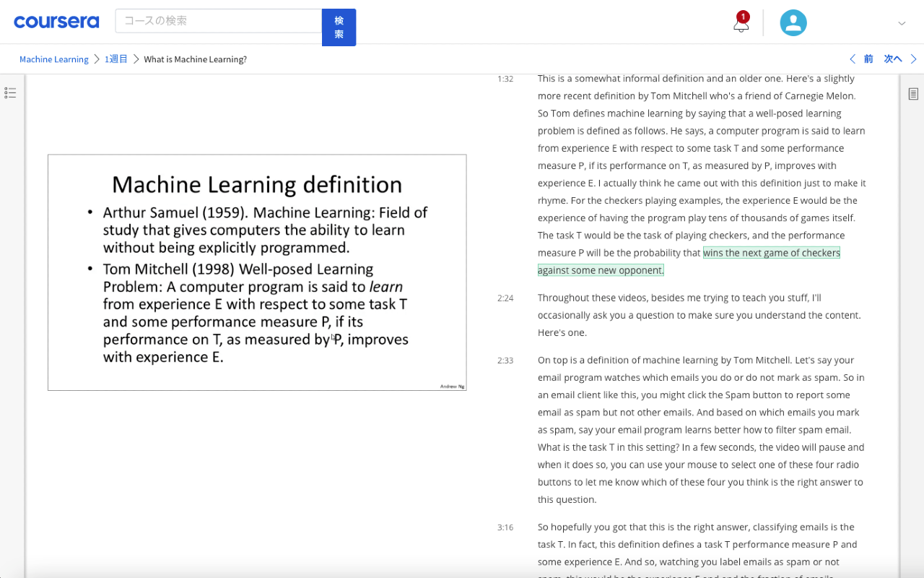Click the 前 previous item link
Image resolution: width=924 pixels, height=578 pixels.
868,59
